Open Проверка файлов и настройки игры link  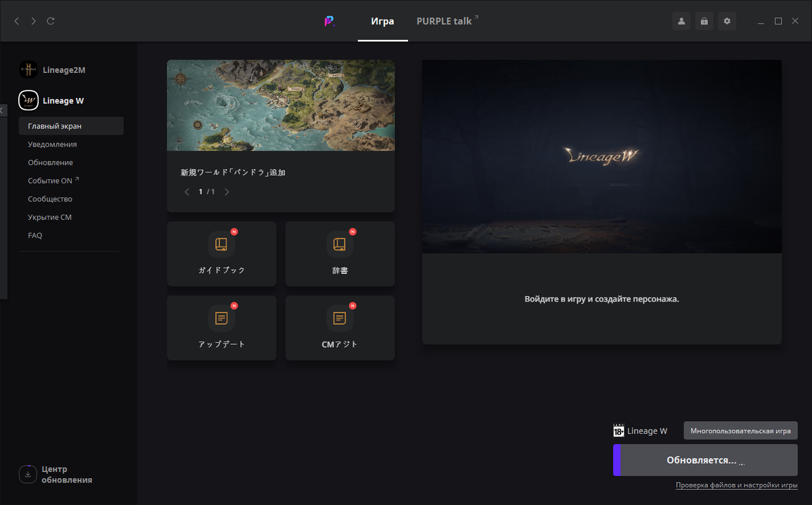736,485
